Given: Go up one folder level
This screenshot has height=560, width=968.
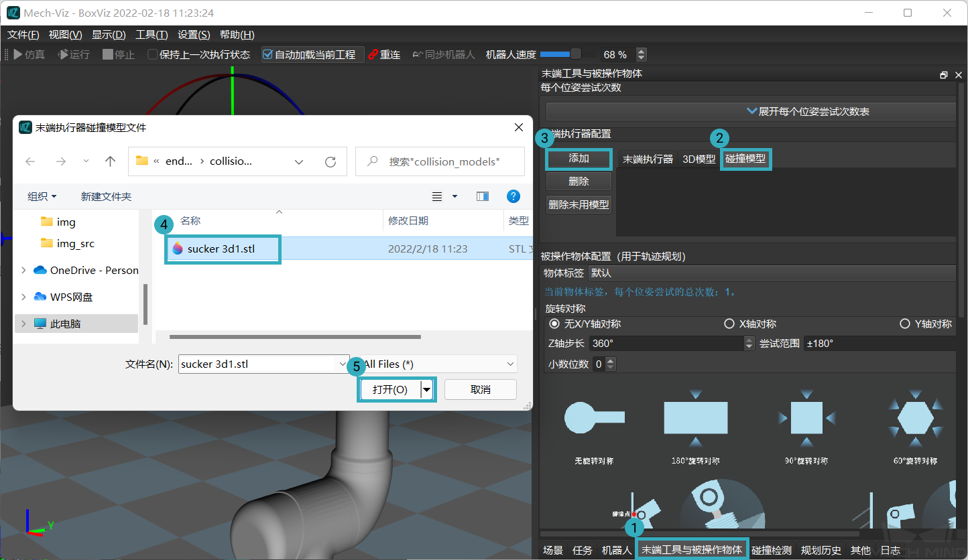Looking at the screenshot, I should (111, 161).
